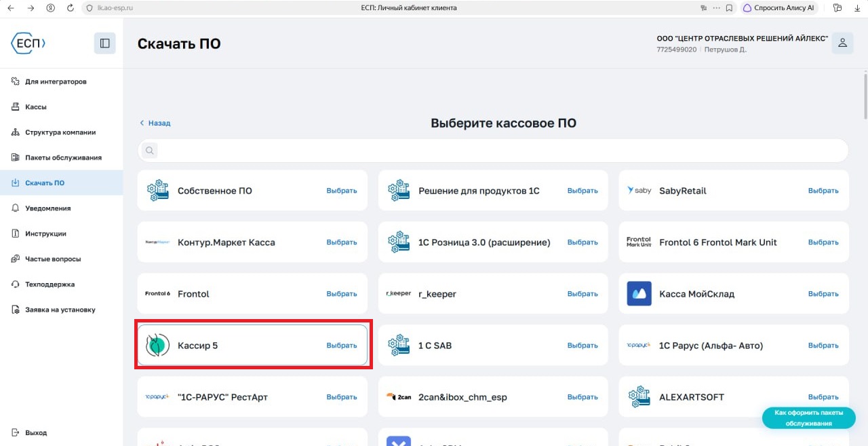Click the r_keeper logo icon

click(x=399, y=294)
